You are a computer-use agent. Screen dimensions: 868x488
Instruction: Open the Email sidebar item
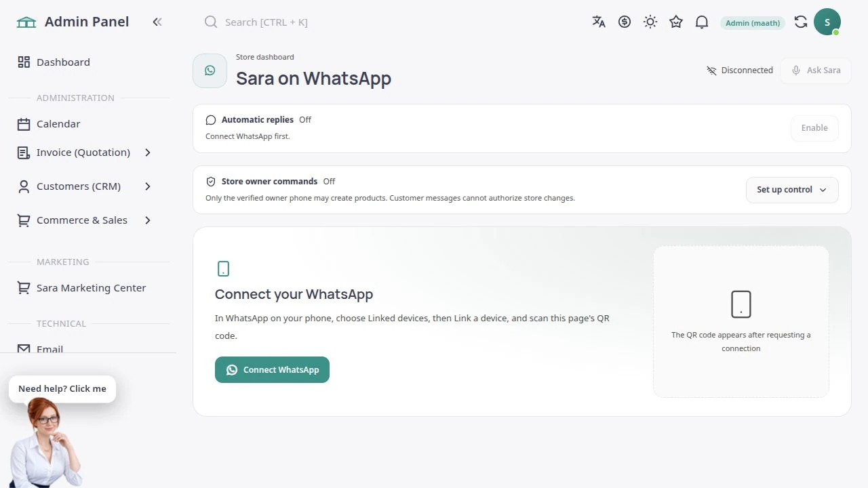click(88, 348)
